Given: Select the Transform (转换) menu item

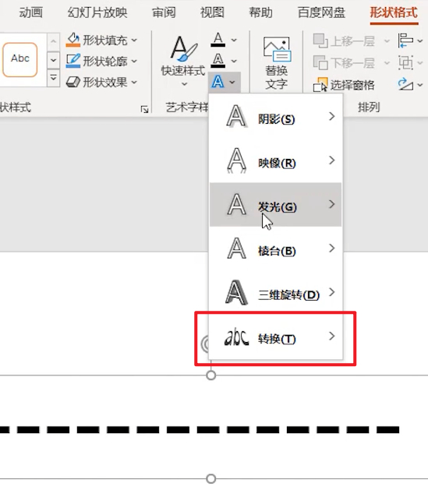Looking at the screenshot, I should point(275,338).
